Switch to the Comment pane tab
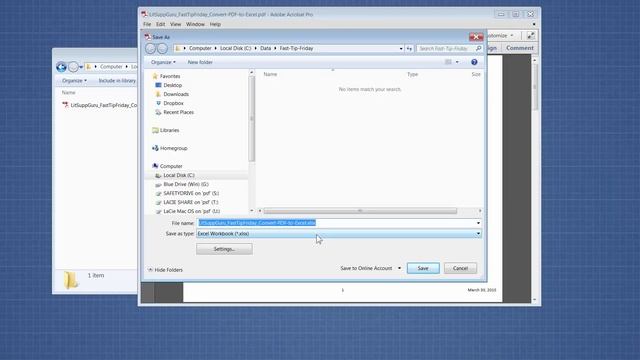 tap(520, 48)
